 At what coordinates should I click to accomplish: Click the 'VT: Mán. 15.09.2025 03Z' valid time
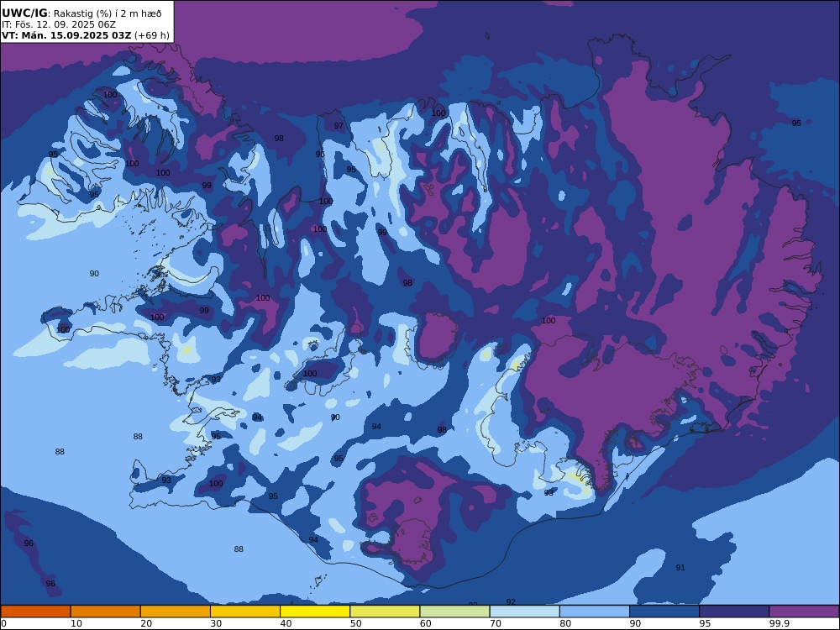coord(66,35)
